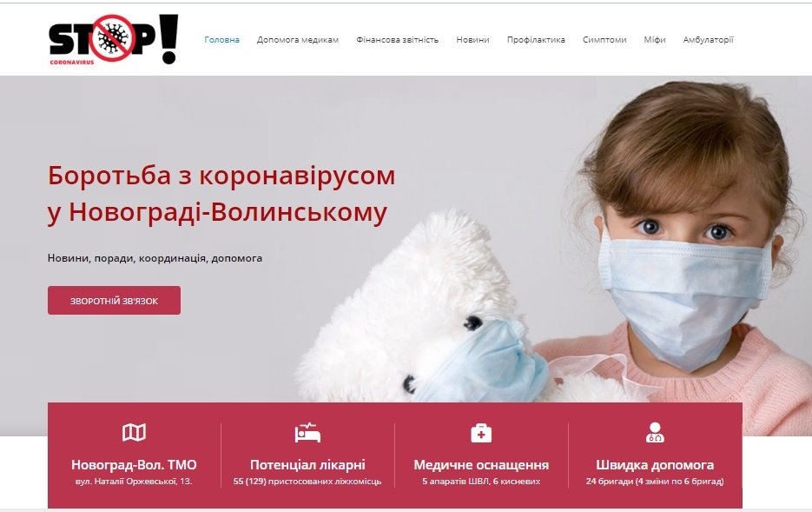Click the Новоград-Вол. ТМО heading
The height and width of the screenshot is (512, 812).
[x=134, y=464]
